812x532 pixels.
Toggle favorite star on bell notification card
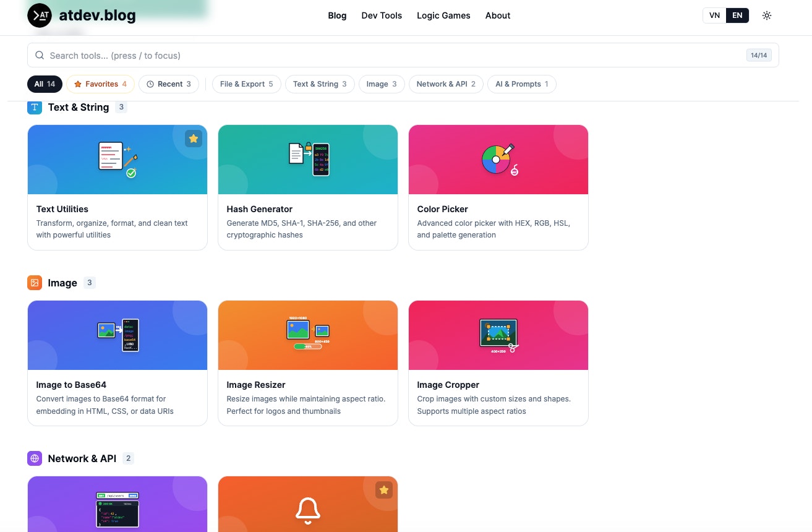(x=384, y=490)
